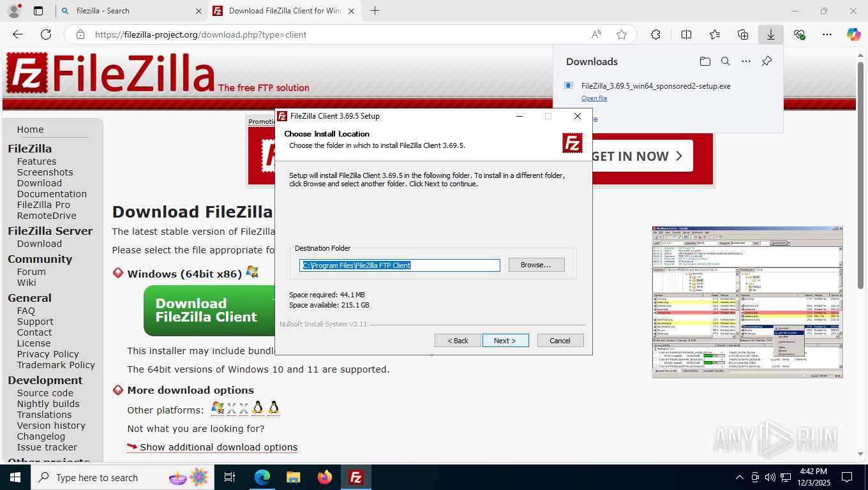868x490 pixels.
Task: Refresh the FileZilla download page
Action: coord(46,34)
